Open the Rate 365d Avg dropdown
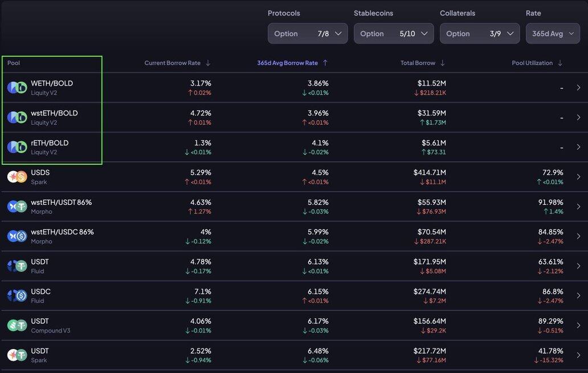Image resolution: width=588 pixels, height=373 pixels. 553,34
